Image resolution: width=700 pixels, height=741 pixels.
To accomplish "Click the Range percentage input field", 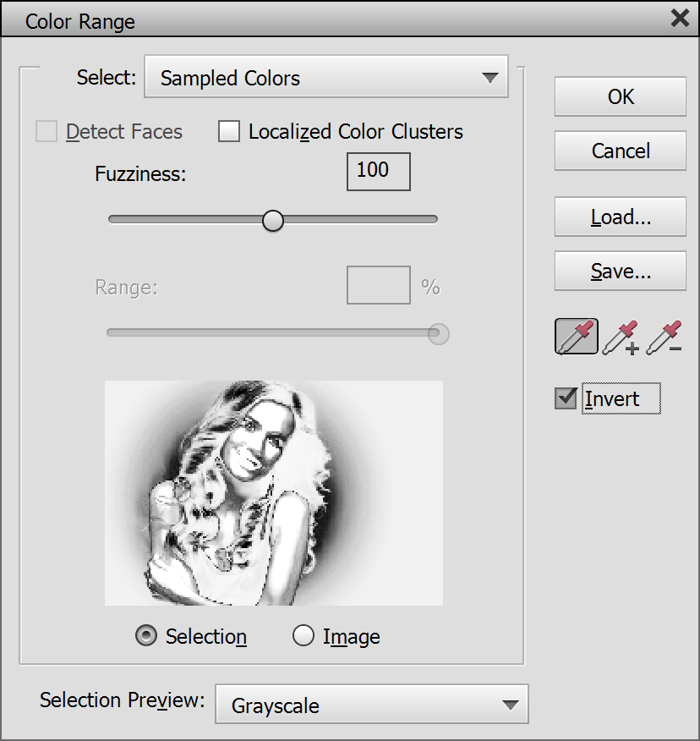I will coord(378,287).
